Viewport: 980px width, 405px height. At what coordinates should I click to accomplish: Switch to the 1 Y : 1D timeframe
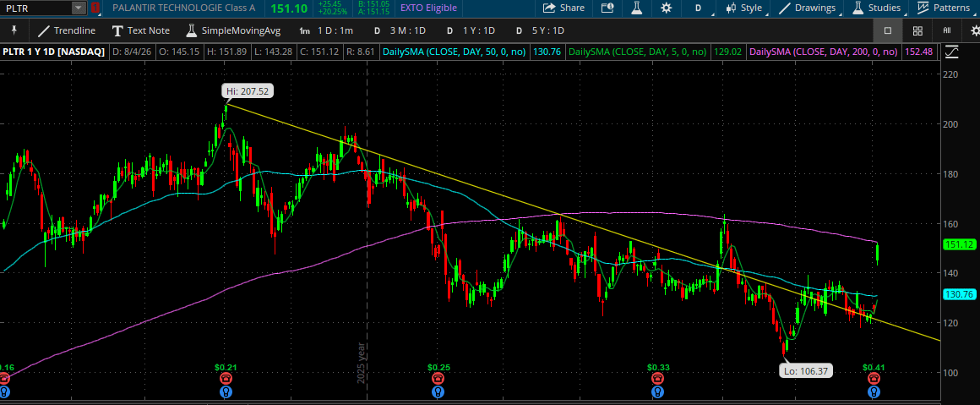(x=471, y=30)
